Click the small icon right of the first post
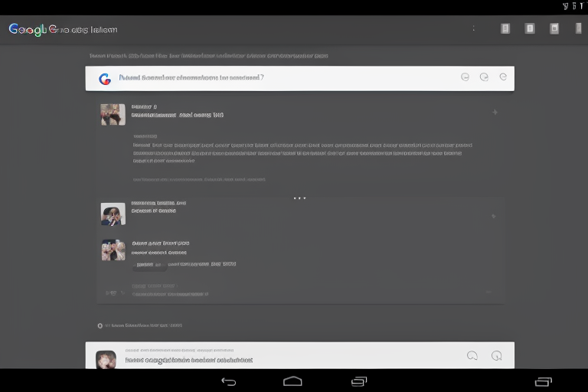Image resolution: width=588 pixels, height=392 pixels. click(495, 113)
